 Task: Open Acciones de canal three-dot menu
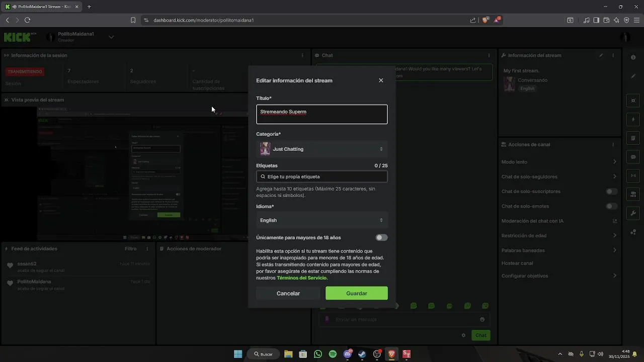point(613,144)
